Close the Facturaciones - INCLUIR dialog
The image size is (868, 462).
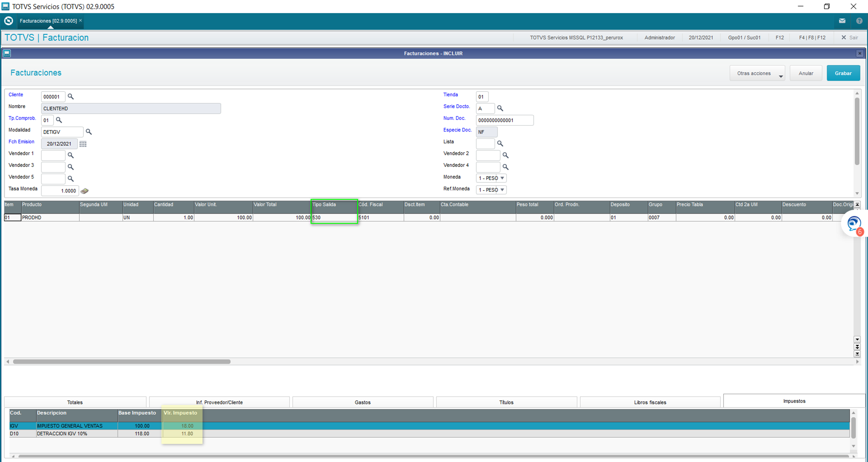pyautogui.click(x=860, y=53)
